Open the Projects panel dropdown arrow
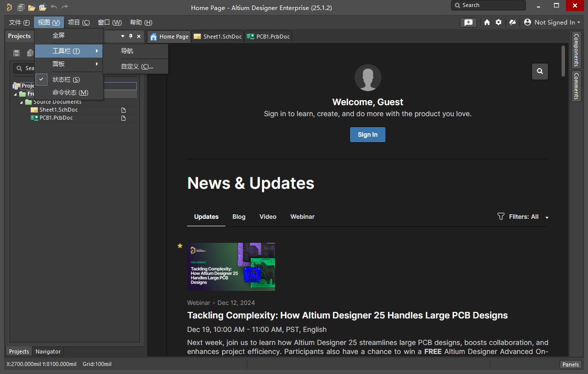Screen dimensions: 588x374 coord(122,37)
